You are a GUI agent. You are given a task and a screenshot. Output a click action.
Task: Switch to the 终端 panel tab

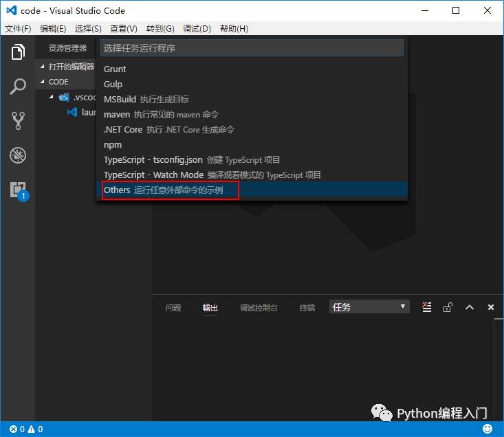click(307, 308)
